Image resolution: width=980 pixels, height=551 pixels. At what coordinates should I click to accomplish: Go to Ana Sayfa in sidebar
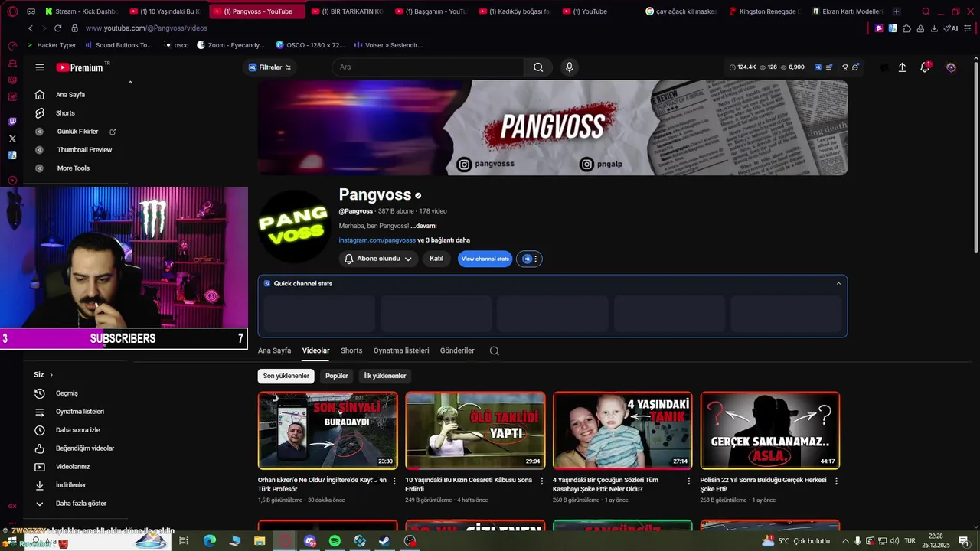[70, 95]
